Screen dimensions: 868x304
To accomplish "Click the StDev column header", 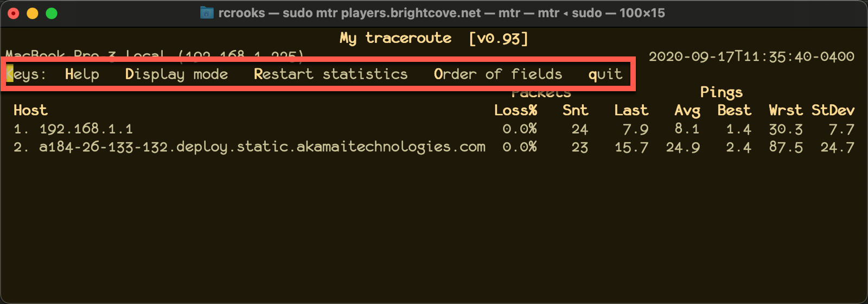I will [833, 110].
